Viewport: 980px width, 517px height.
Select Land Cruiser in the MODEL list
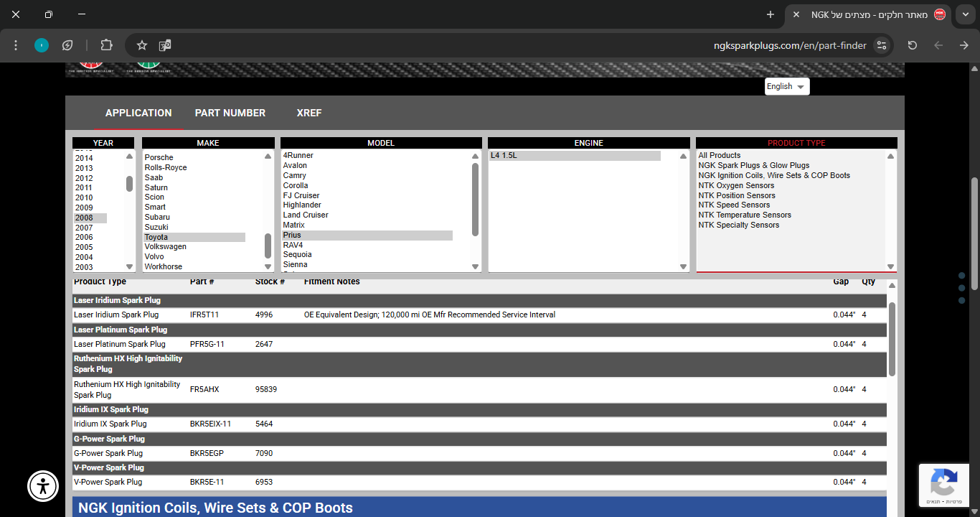click(x=305, y=215)
